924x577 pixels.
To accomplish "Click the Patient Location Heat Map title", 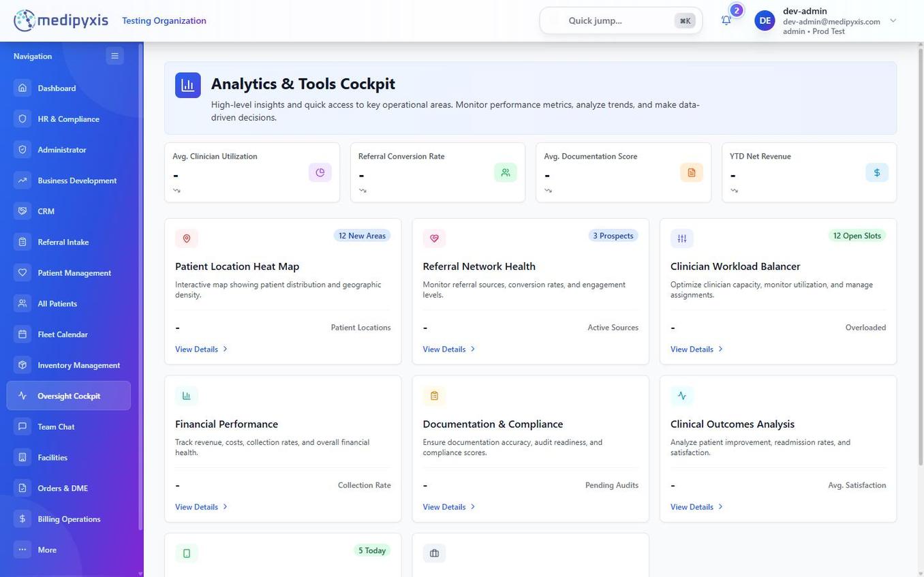I will point(237,266).
